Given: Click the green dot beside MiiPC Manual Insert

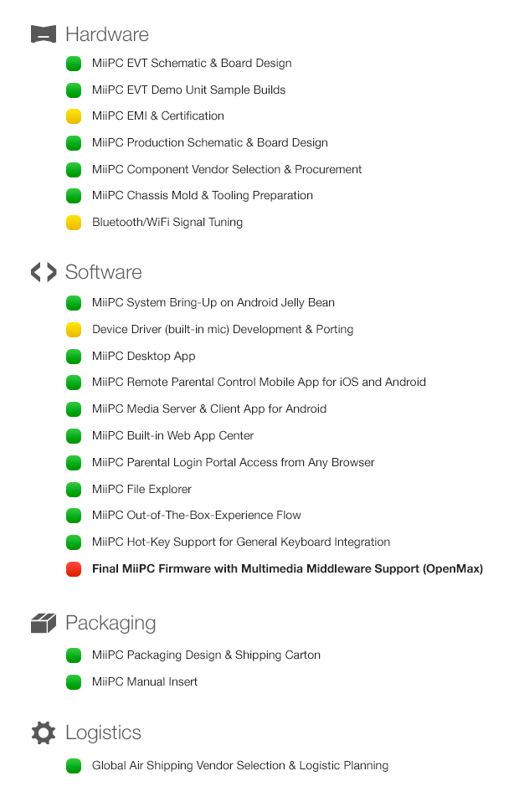Looking at the screenshot, I should coord(74,682).
